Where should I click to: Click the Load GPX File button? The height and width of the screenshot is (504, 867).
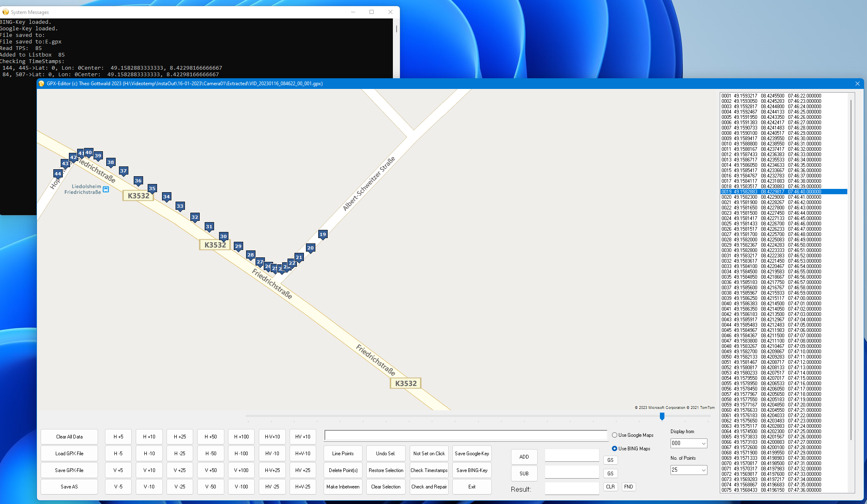pyautogui.click(x=69, y=453)
